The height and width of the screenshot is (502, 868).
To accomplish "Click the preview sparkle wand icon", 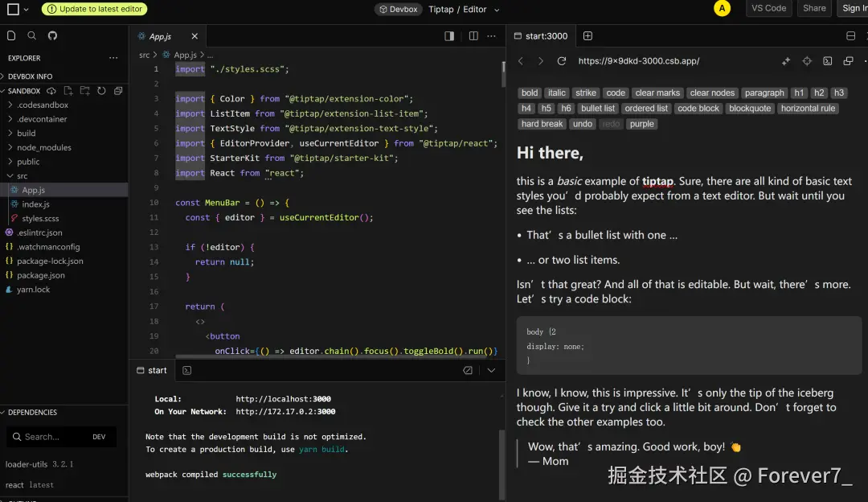I will [x=785, y=61].
